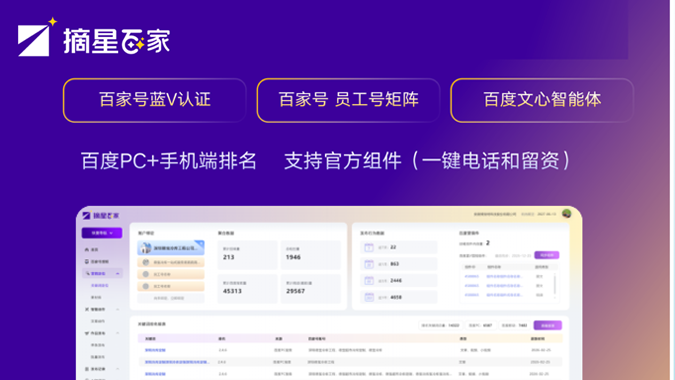This screenshot has width=675, height=380.
Task: Click the stat card showing 213
Action: click(x=248, y=254)
